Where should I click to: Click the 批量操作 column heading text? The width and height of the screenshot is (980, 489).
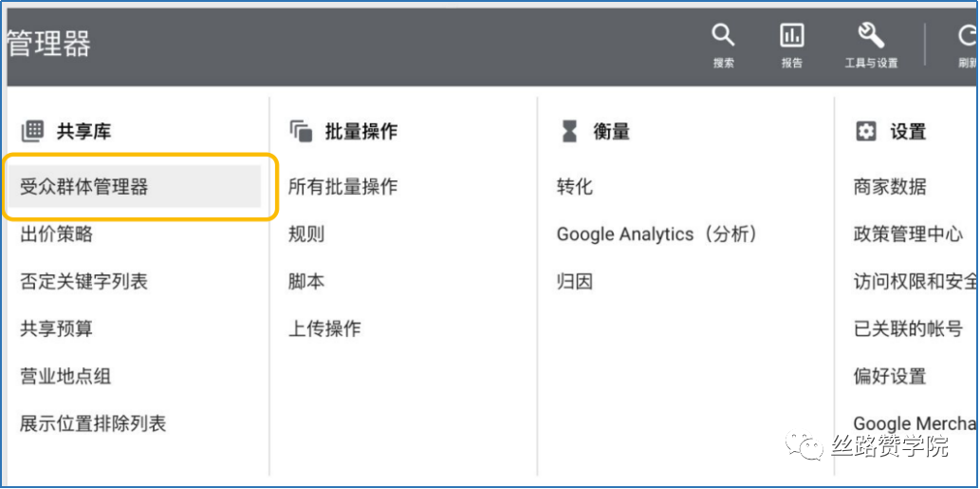(x=361, y=131)
